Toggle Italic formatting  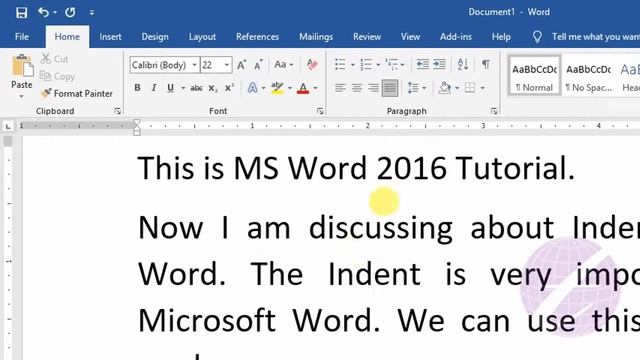point(154,88)
